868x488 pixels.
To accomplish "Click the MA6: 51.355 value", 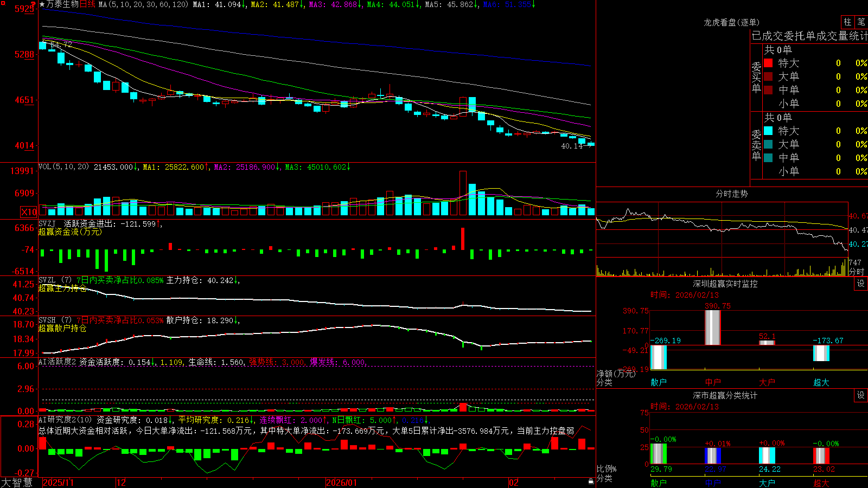I will 509,4.
